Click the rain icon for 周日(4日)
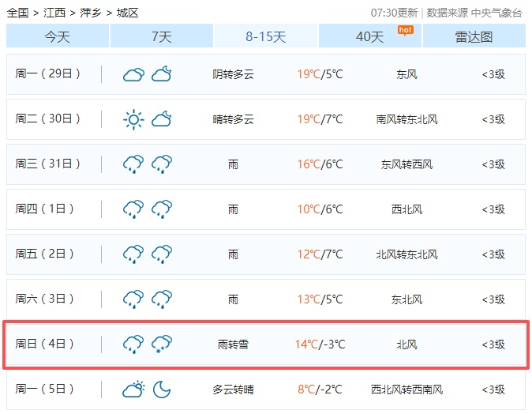Screen dimensions: 532x414 point(133,344)
